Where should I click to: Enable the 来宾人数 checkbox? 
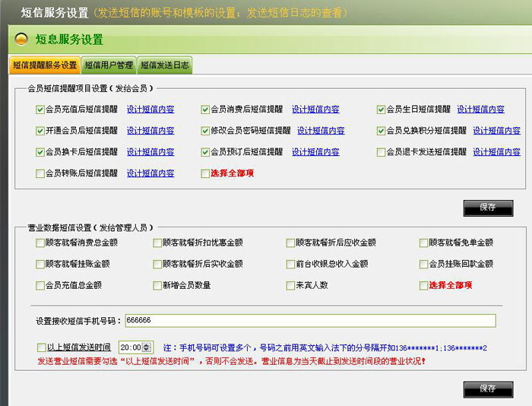coord(290,286)
